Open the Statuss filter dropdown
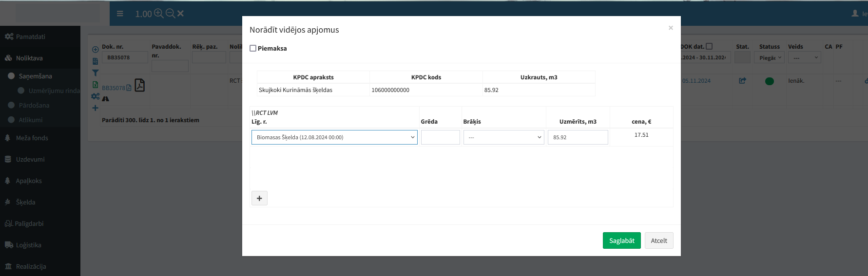 [x=770, y=58]
